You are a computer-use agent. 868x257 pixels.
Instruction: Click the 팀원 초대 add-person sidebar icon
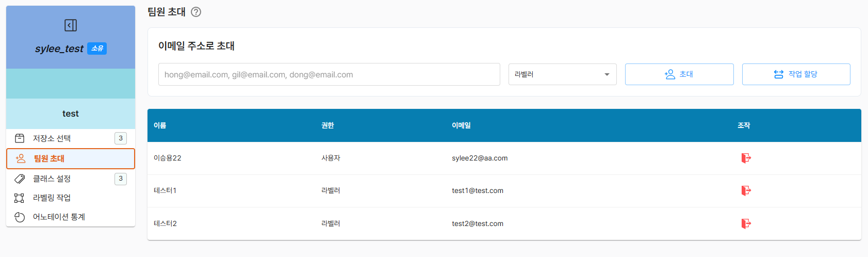click(21, 158)
